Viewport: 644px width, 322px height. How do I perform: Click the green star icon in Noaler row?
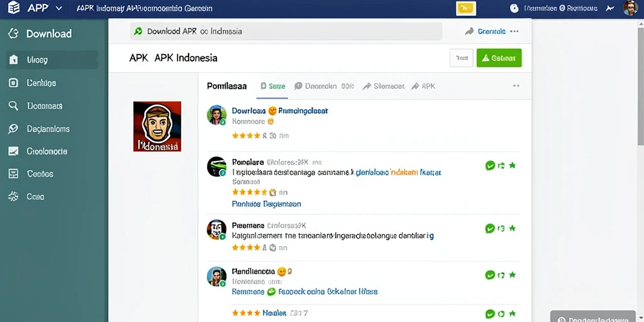click(512, 313)
